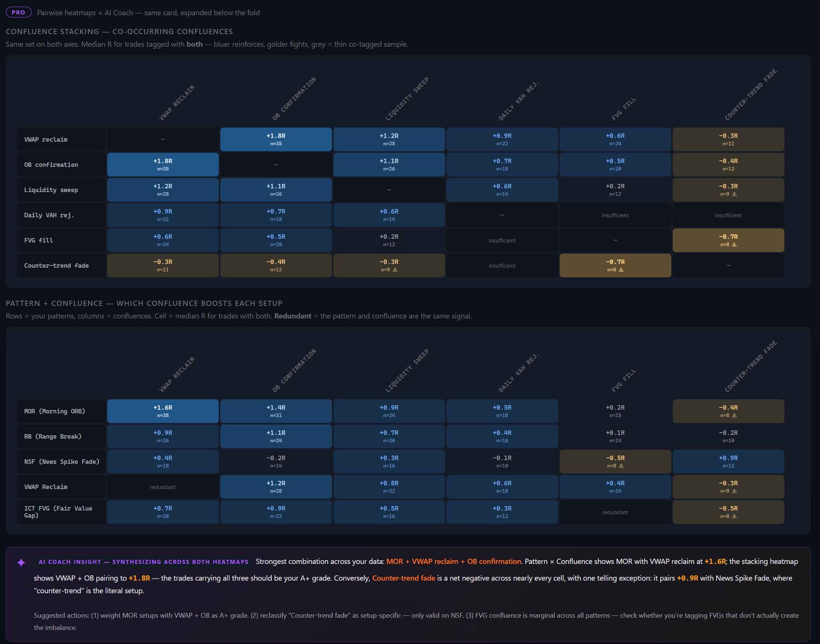820x644 pixels.
Task: Click warning icon in FVG fill row, Counter-trend fade column
Action: [734, 245]
